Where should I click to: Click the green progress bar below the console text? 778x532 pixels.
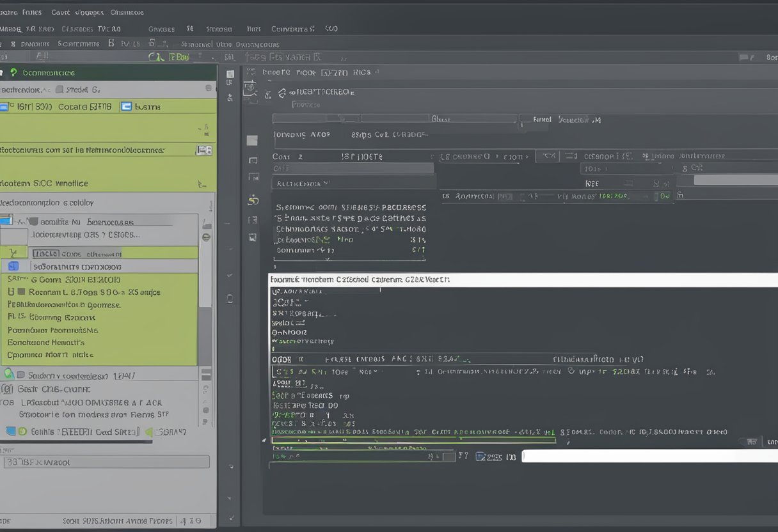coord(413,440)
